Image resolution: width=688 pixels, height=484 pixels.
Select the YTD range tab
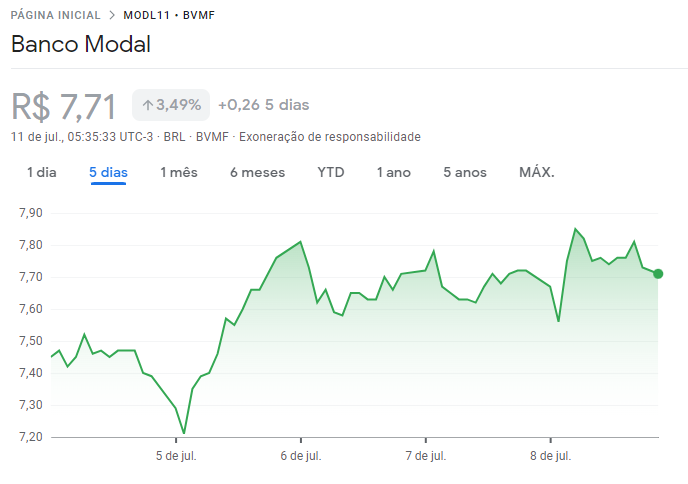coord(331,172)
